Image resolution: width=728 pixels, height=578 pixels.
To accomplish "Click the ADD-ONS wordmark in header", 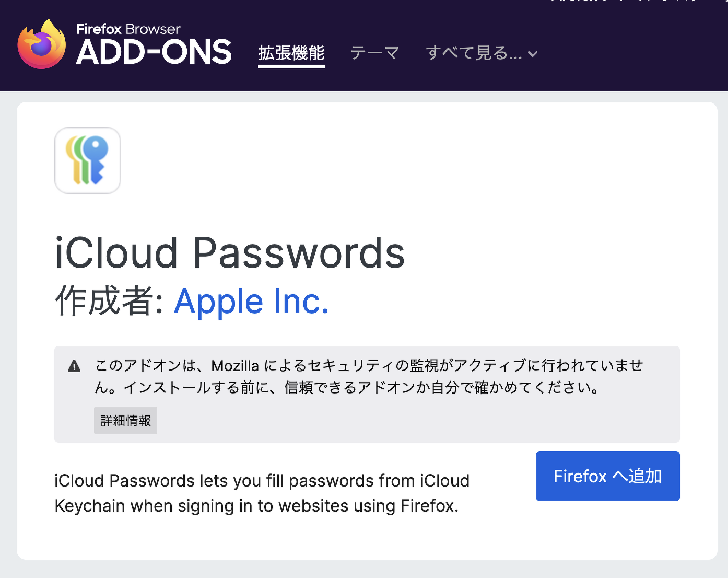I will [x=154, y=53].
